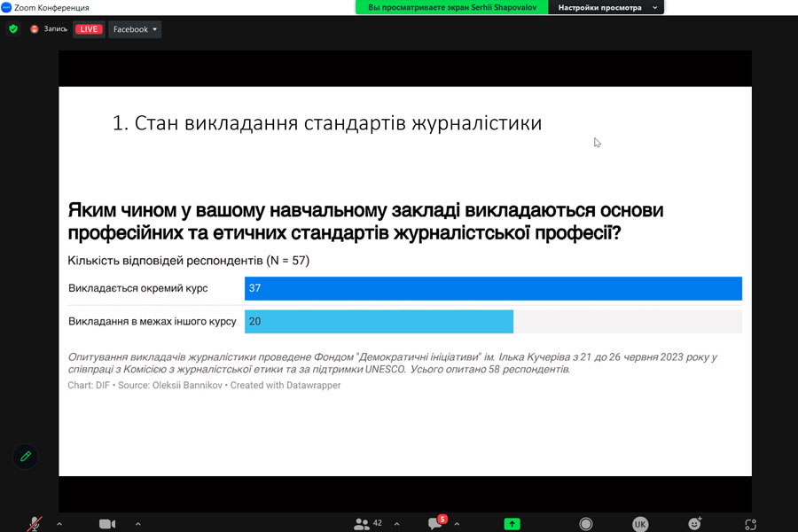Start video with the camera icon
This screenshot has height=532, width=798.
[x=107, y=523]
